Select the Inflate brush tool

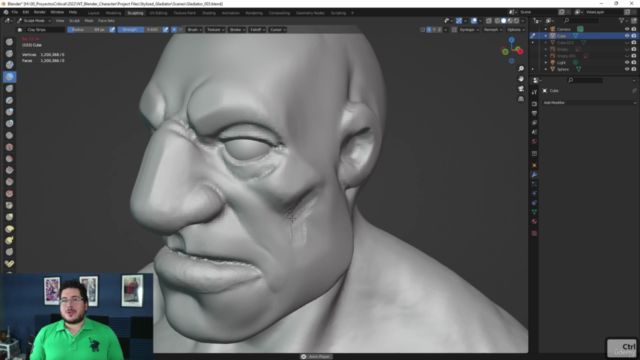pyautogui.click(x=9, y=112)
